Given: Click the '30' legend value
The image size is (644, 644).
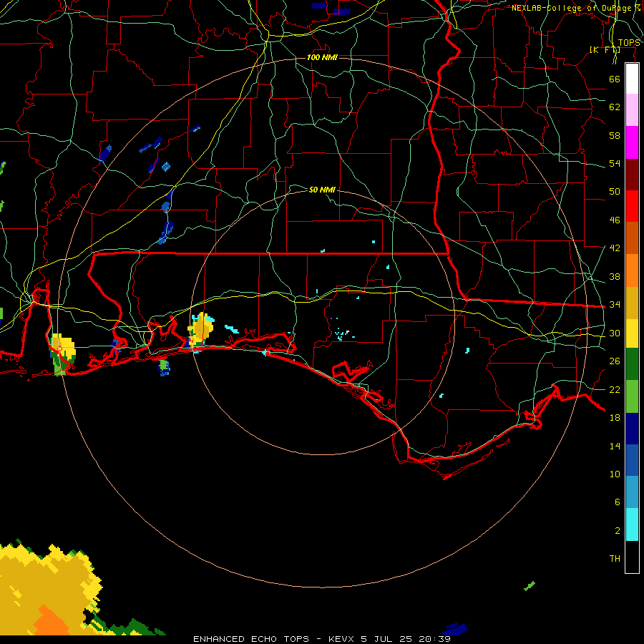Looking at the screenshot, I should pyautogui.click(x=615, y=333).
